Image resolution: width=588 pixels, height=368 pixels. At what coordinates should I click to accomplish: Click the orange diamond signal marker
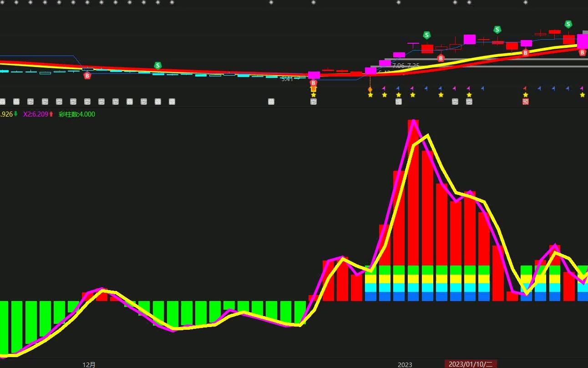point(370,89)
